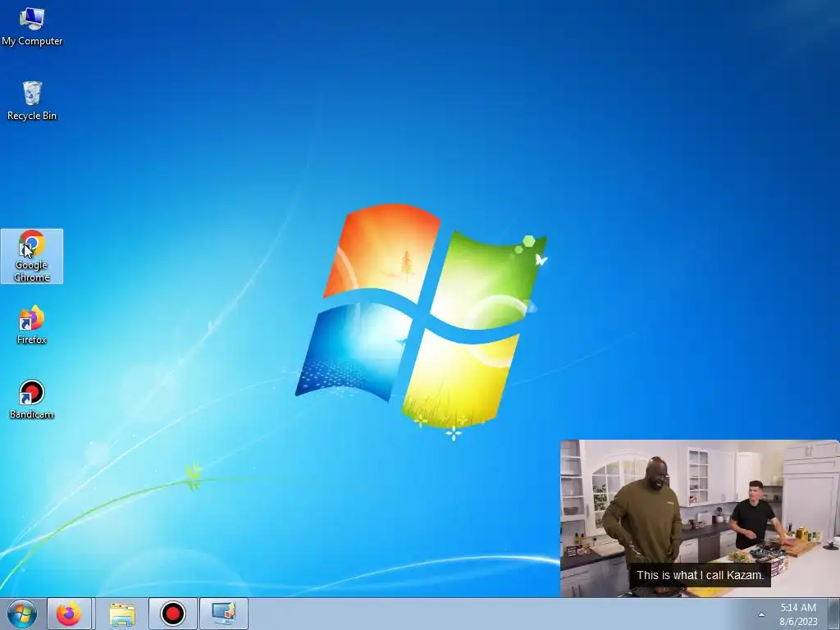Open the clock showing 5:14 AM
Viewport: 840px width, 630px height.
(x=798, y=614)
